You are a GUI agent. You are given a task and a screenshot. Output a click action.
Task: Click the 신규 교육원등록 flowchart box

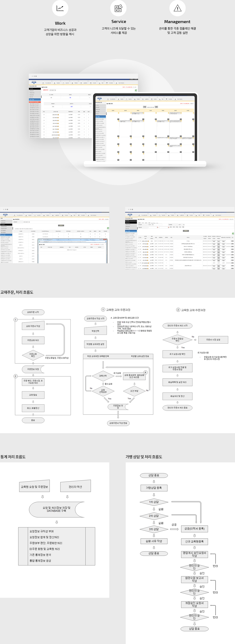[194, 542]
